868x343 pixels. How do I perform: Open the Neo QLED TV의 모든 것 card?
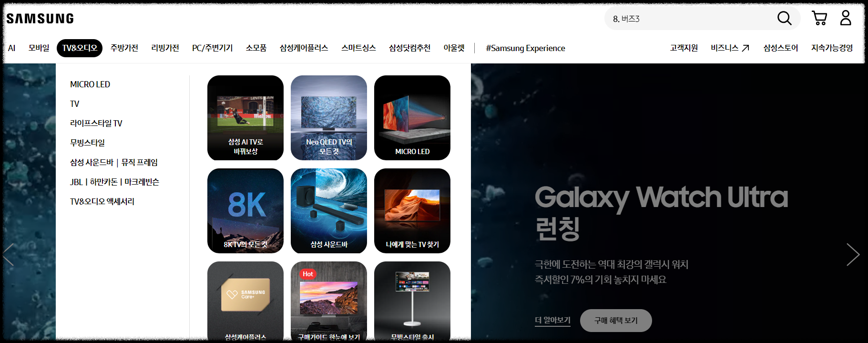point(329,118)
